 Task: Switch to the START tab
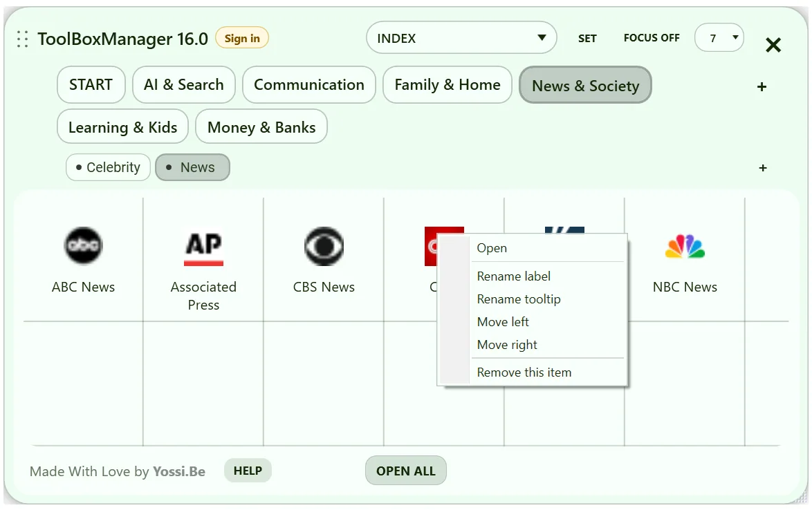click(91, 85)
